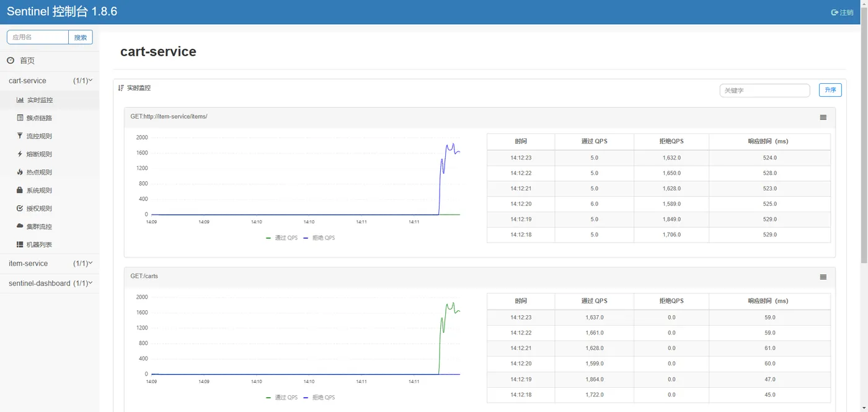Click the 集群流控 cloud icon
The height and width of the screenshot is (412, 868).
pyautogui.click(x=20, y=226)
